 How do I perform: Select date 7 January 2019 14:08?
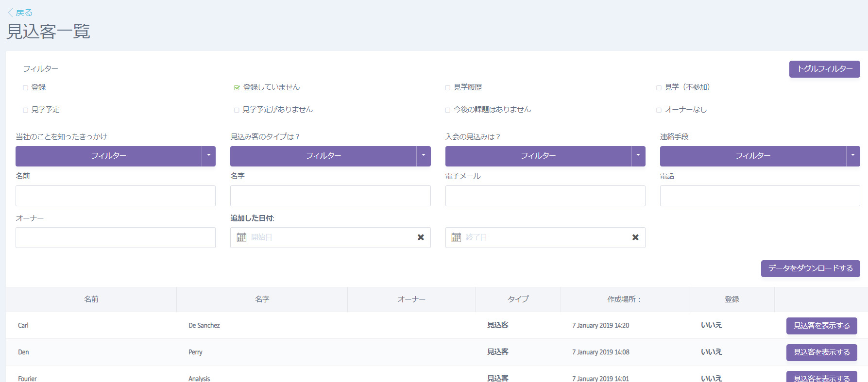point(600,352)
